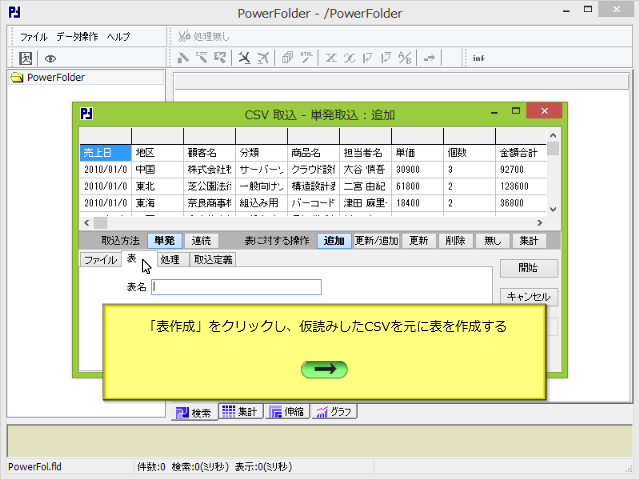Select the 分類 header cell
The image size is (640, 480).
[x=261, y=153]
